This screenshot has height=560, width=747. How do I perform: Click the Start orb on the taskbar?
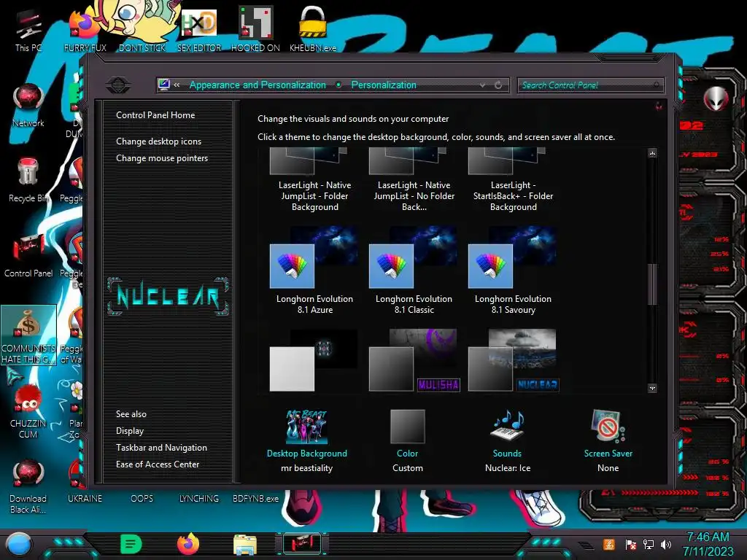tap(19, 545)
